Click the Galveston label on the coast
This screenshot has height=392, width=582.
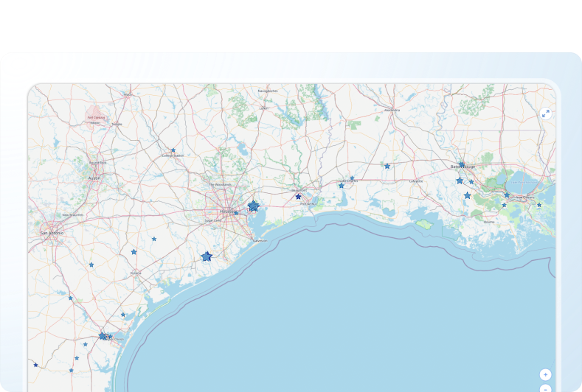pyautogui.click(x=260, y=240)
